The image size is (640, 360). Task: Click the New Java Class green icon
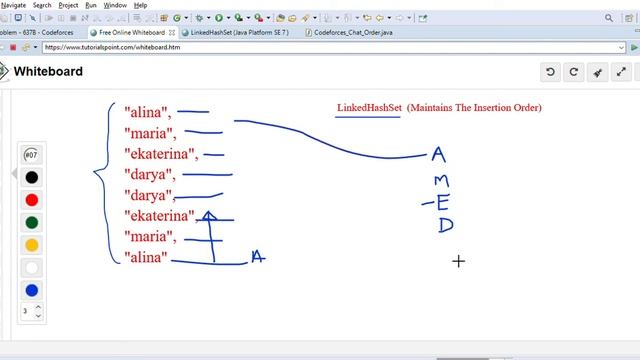pyautogui.click(x=177, y=18)
